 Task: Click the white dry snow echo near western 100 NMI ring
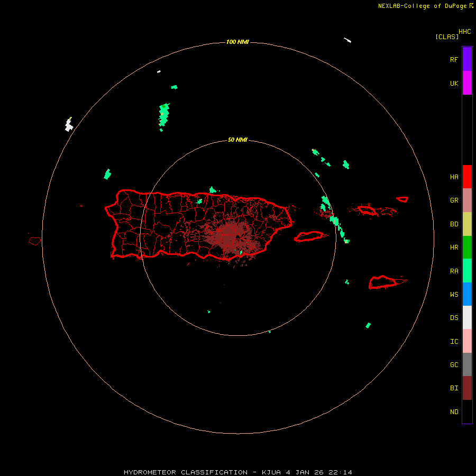69,125
